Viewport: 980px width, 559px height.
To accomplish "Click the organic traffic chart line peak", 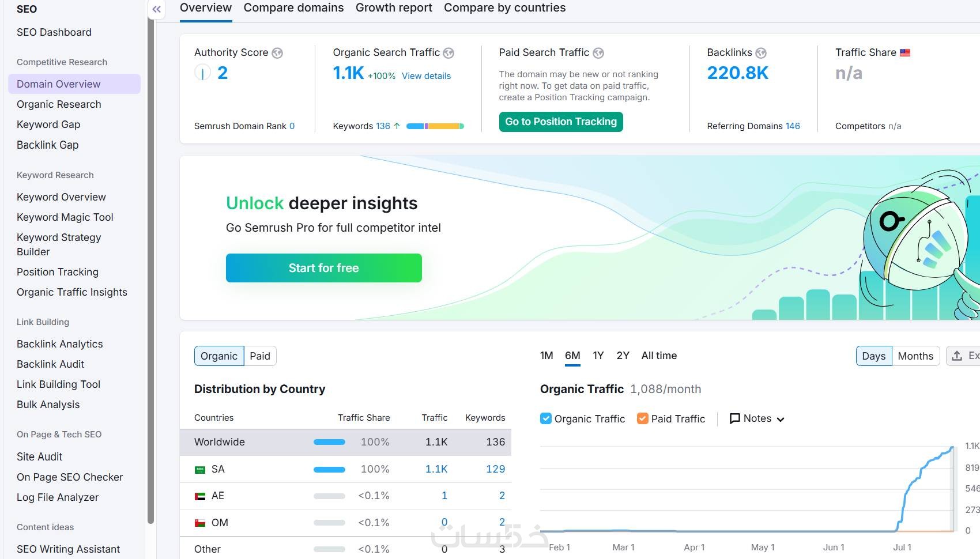I will [x=952, y=448].
